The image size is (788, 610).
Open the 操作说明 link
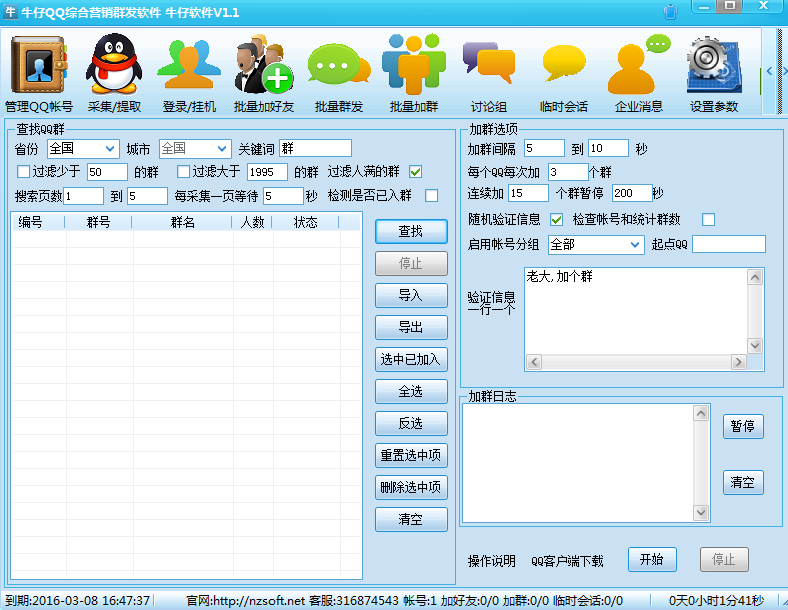tap(491, 561)
